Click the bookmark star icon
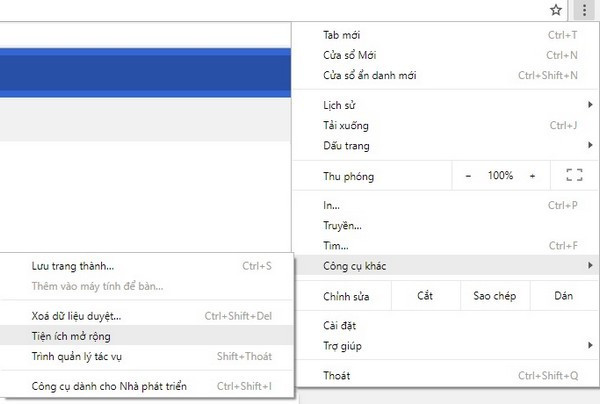Image resolution: width=600 pixels, height=404 pixels. (x=557, y=10)
